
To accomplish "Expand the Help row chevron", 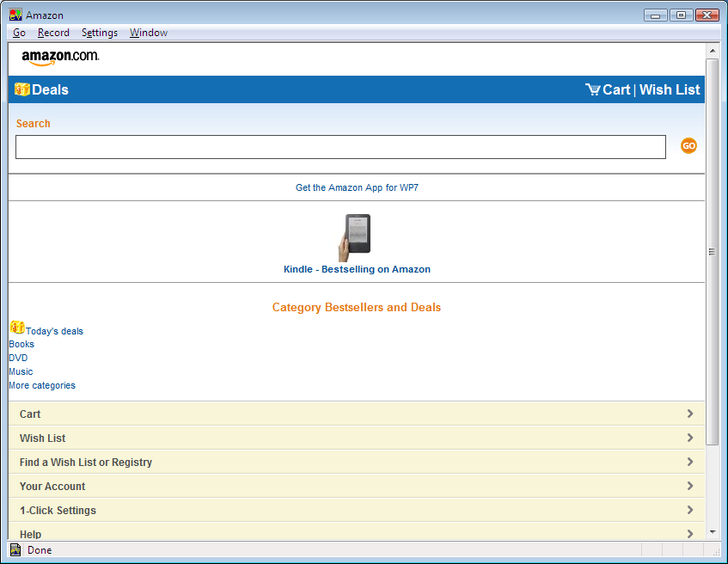I will (690, 534).
